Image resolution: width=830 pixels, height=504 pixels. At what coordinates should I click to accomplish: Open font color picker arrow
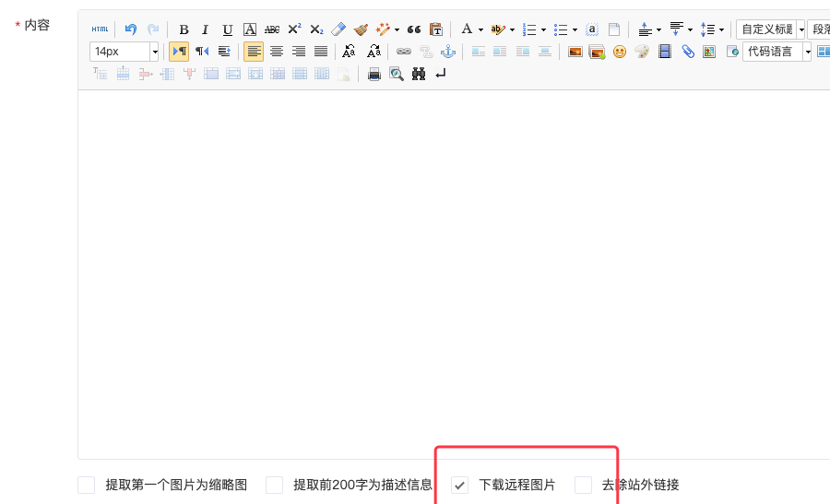(480, 29)
